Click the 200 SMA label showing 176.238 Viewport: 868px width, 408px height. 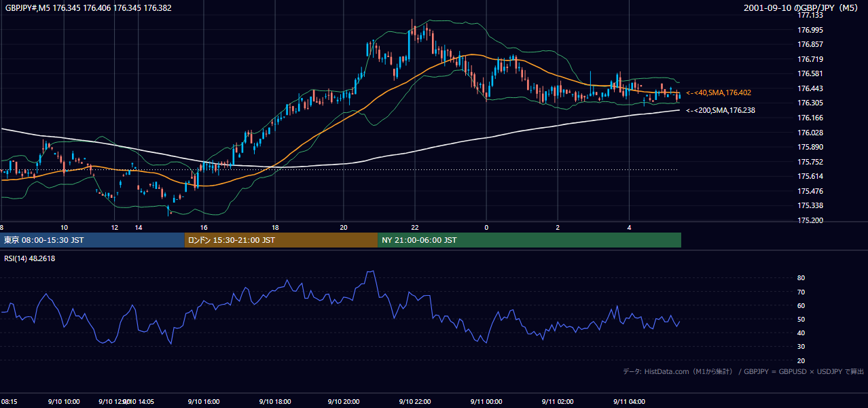(721, 110)
